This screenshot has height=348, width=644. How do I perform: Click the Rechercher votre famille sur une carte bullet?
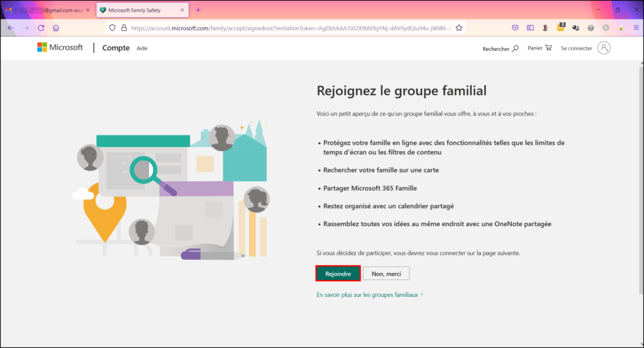(380, 170)
